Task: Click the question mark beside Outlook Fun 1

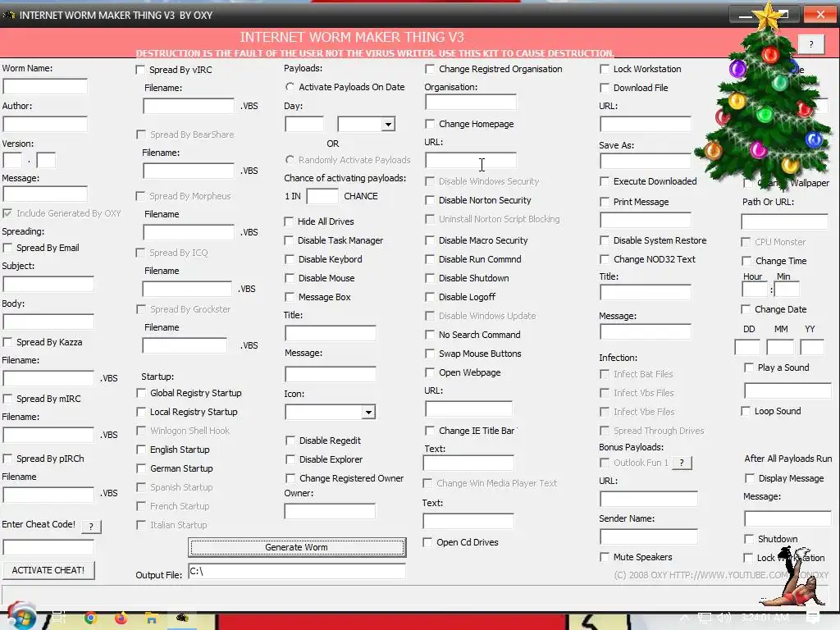Action: coord(682,463)
